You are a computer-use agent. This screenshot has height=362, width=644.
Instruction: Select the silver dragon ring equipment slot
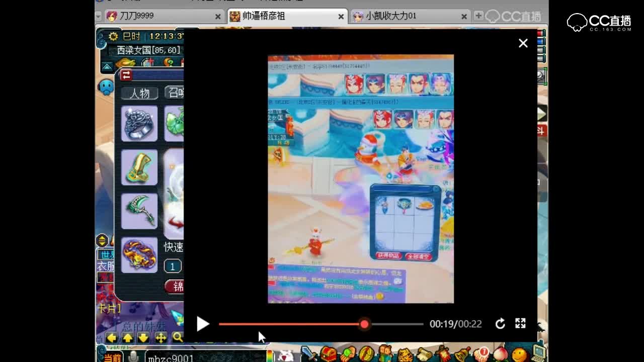pos(139,124)
